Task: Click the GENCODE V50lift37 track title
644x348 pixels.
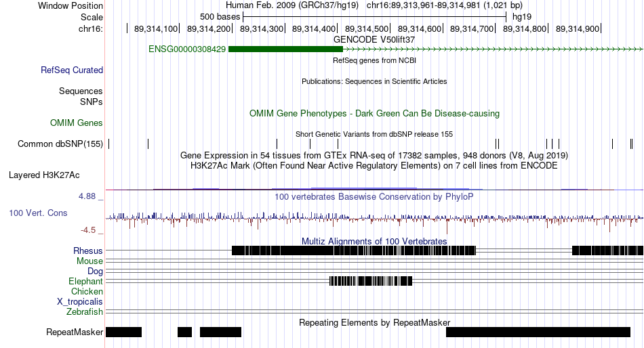Action: pos(374,40)
